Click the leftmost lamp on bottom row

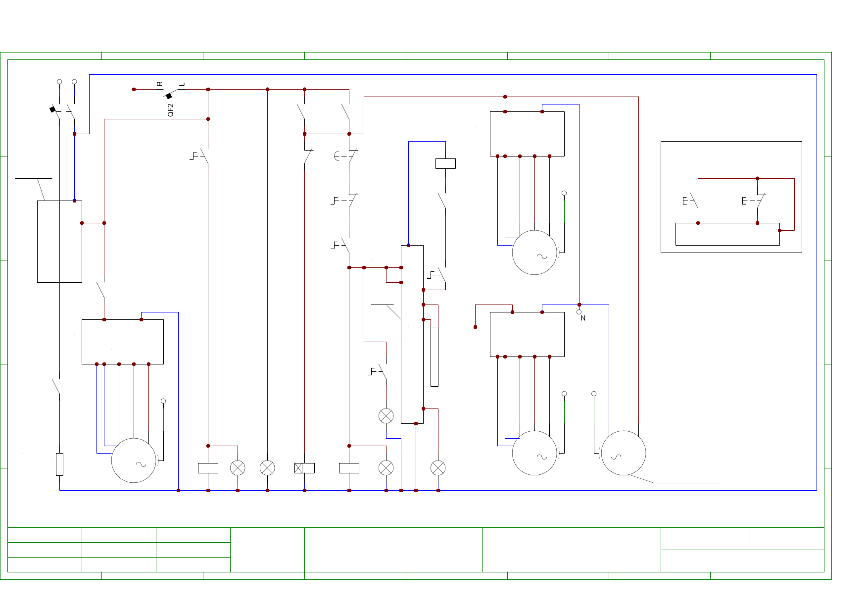[x=238, y=468]
